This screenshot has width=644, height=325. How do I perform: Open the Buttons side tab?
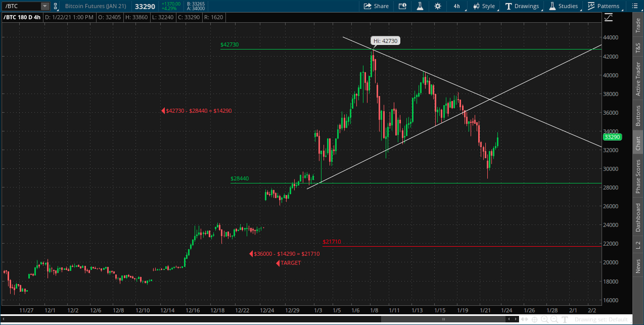click(638, 115)
